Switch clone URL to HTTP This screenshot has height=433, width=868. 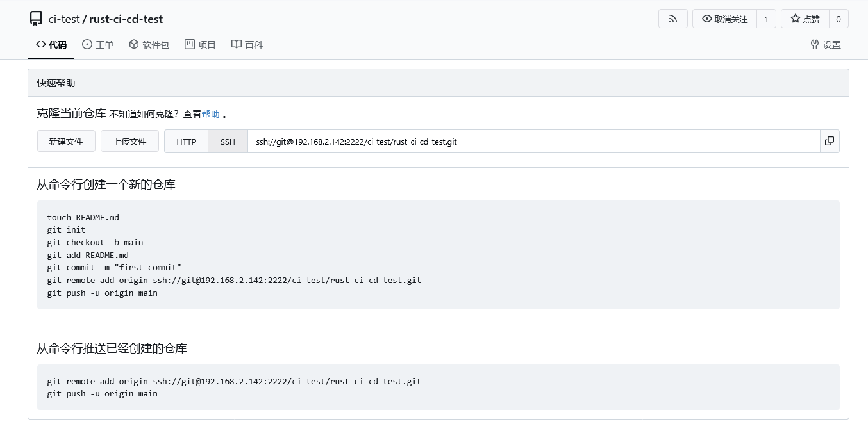tap(186, 142)
